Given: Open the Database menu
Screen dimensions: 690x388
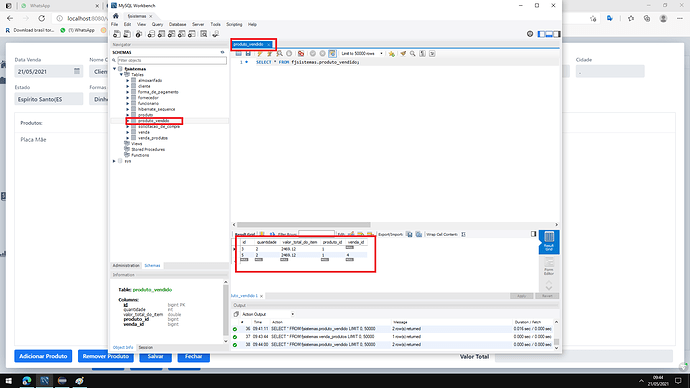Looking at the screenshot, I should pyautogui.click(x=177, y=25).
